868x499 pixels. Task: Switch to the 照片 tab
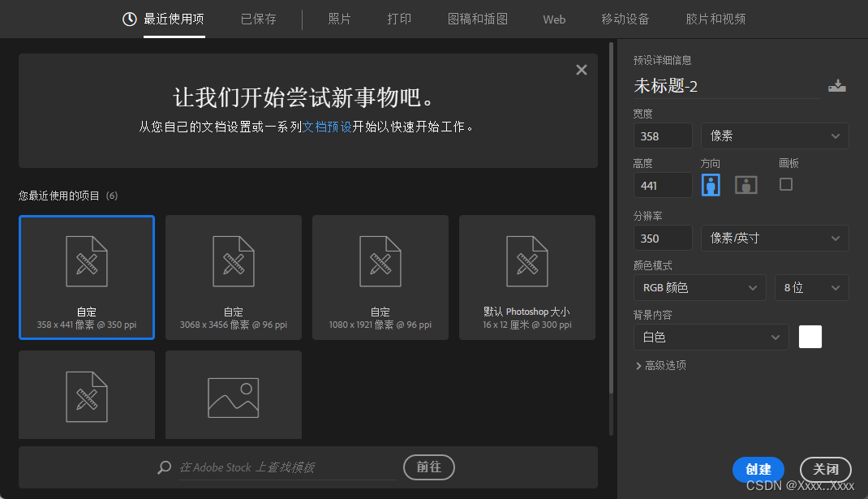339,19
